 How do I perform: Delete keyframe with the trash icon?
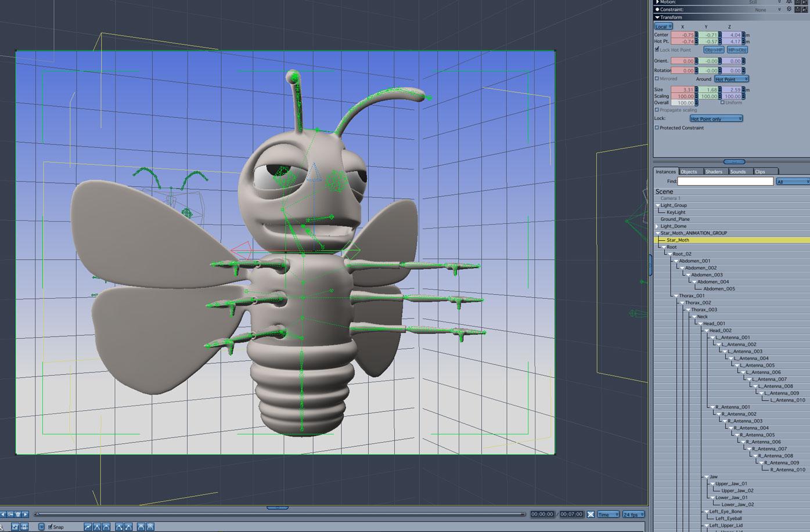pos(18,514)
